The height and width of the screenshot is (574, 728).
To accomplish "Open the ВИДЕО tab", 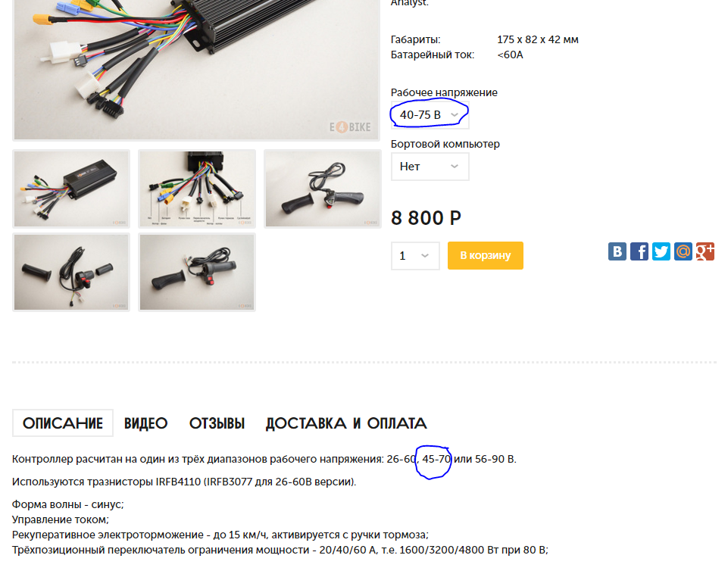I will tap(145, 423).
